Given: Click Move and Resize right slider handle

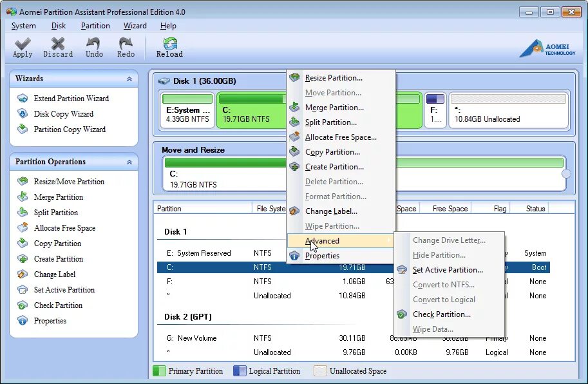Looking at the screenshot, I should pyautogui.click(x=566, y=173).
